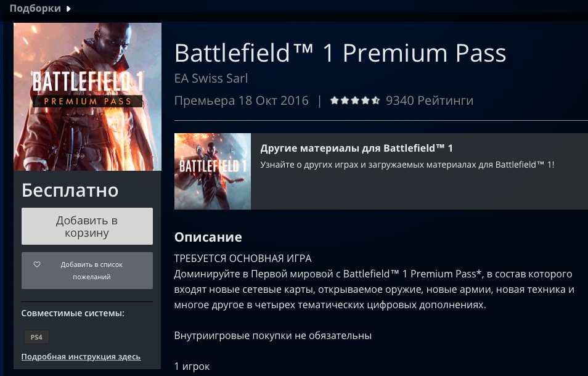Click the 9340 Рейтинги count
The width and height of the screenshot is (588, 376).
click(430, 100)
